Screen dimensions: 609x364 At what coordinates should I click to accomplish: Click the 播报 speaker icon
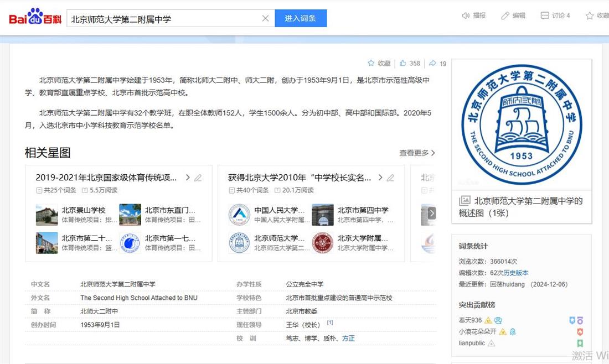coord(466,15)
